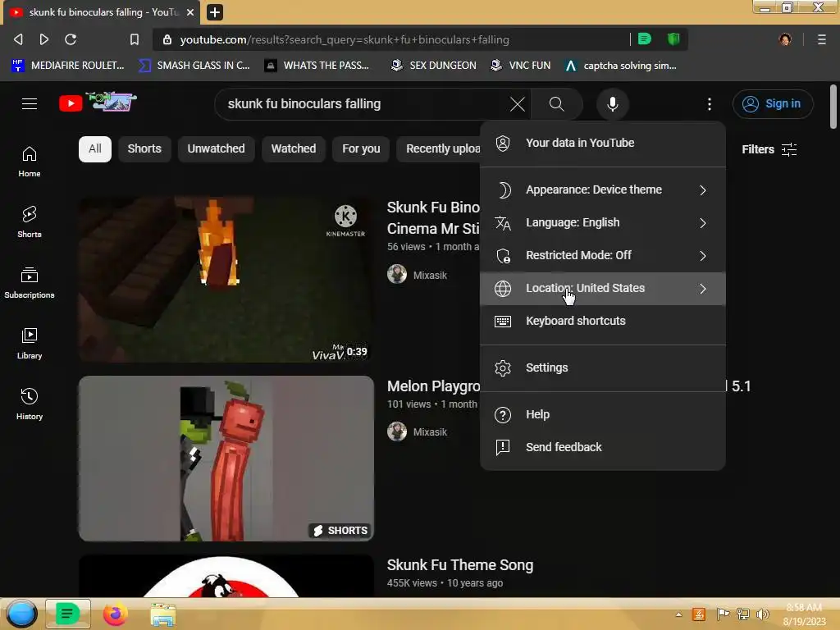The image size is (840, 630).
Task: Open a new browser tab
Action: [x=214, y=11]
